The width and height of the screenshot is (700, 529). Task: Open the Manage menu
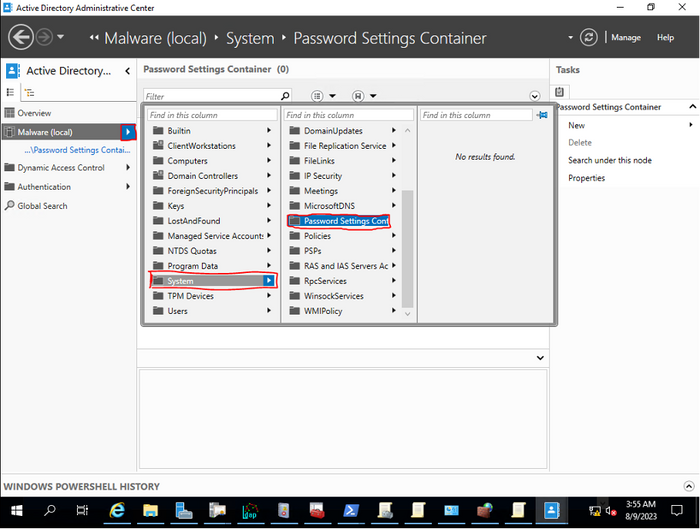click(626, 37)
